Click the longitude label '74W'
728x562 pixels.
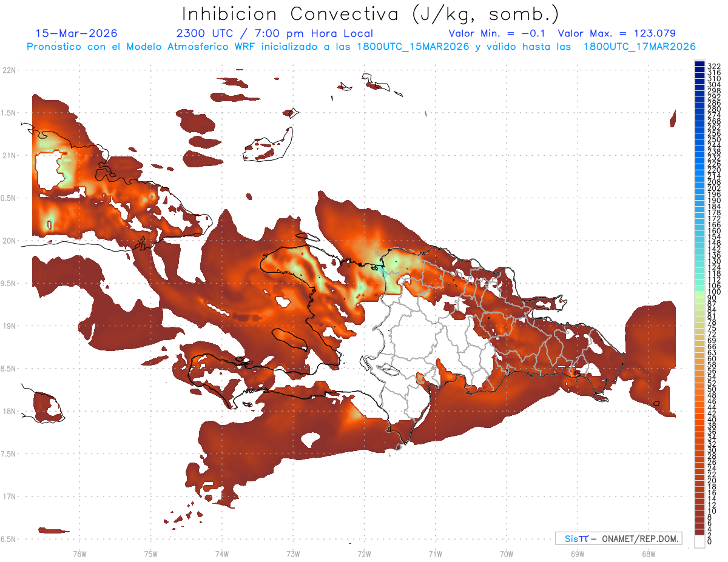coord(222,554)
